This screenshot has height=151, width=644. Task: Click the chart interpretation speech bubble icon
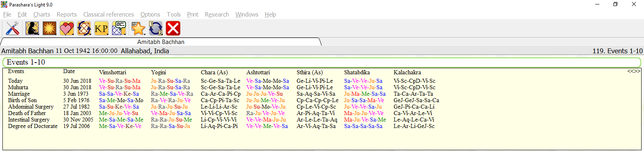point(119,28)
